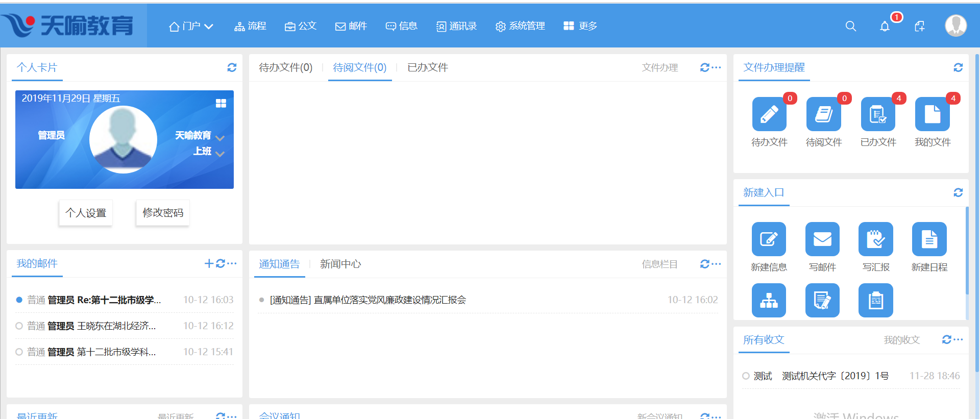Click the 写汇报 icon
Screen dimensions: 980x419
point(876,239)
